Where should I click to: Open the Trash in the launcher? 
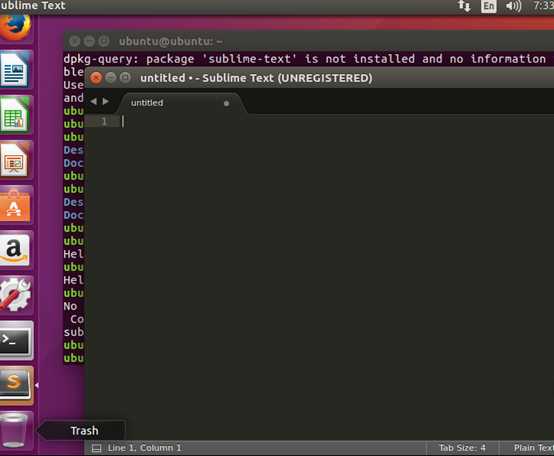pos(14,430)
